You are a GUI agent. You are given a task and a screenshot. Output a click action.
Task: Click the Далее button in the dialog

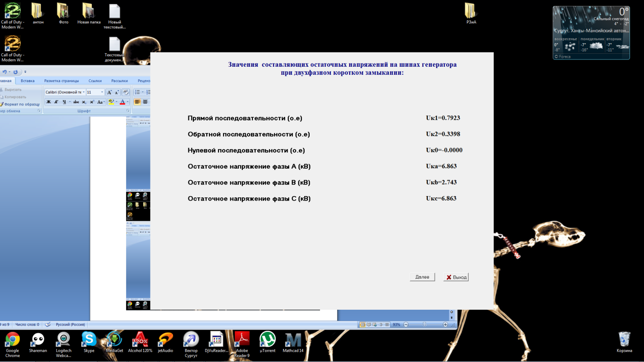coord(422,277)
